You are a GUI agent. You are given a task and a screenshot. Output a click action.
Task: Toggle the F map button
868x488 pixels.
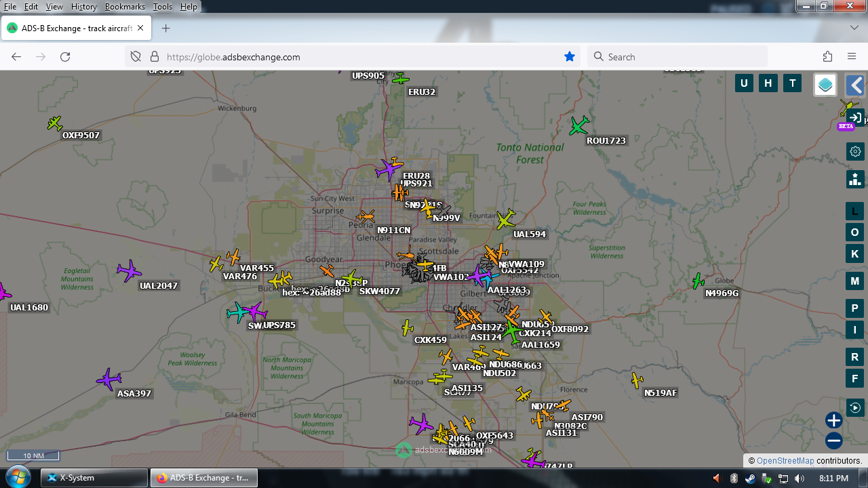coord(855,379)
